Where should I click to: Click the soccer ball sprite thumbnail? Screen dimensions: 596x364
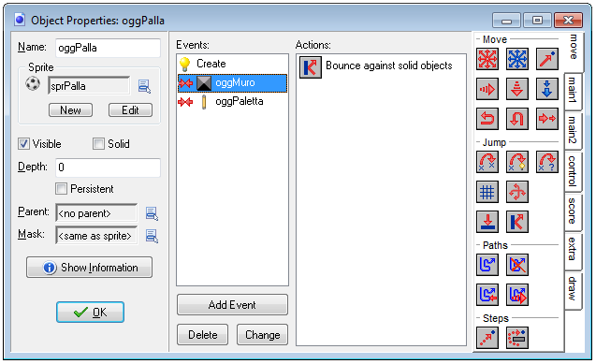click(x=33, y=84)
